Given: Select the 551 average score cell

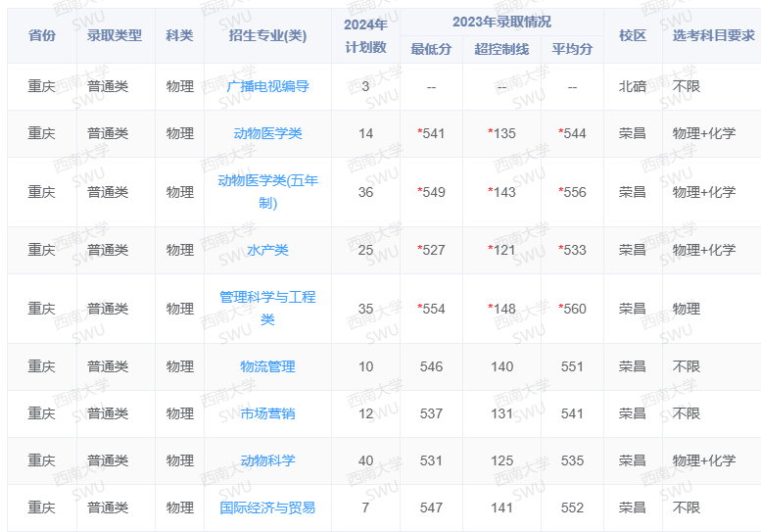Looking at the screenshot, I should pos(572,366).
